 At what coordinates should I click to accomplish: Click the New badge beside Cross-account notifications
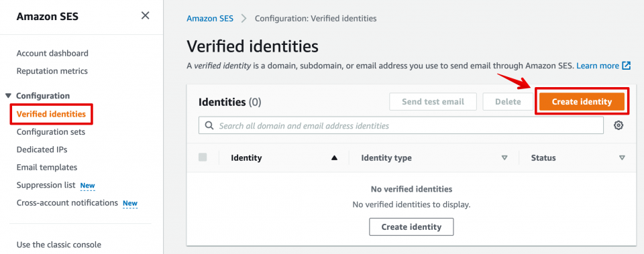click(130, 204)
